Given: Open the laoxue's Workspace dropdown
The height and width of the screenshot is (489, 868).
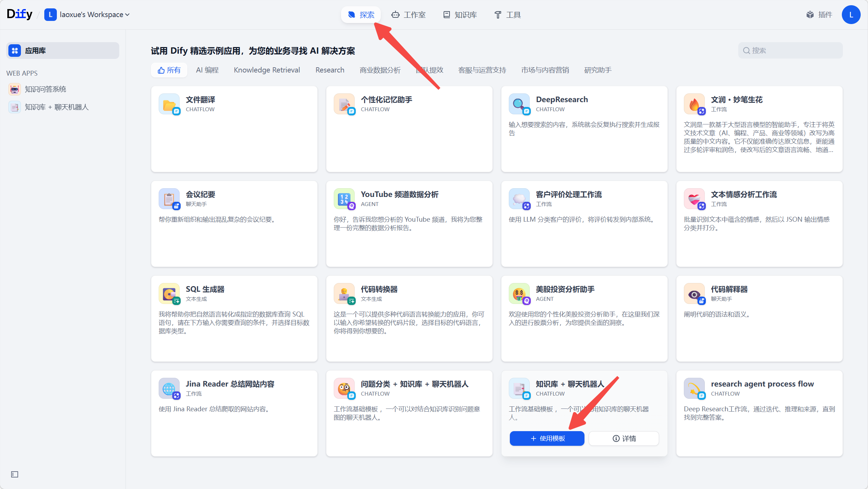Looking at the screenshot, I should coord(87,15).
